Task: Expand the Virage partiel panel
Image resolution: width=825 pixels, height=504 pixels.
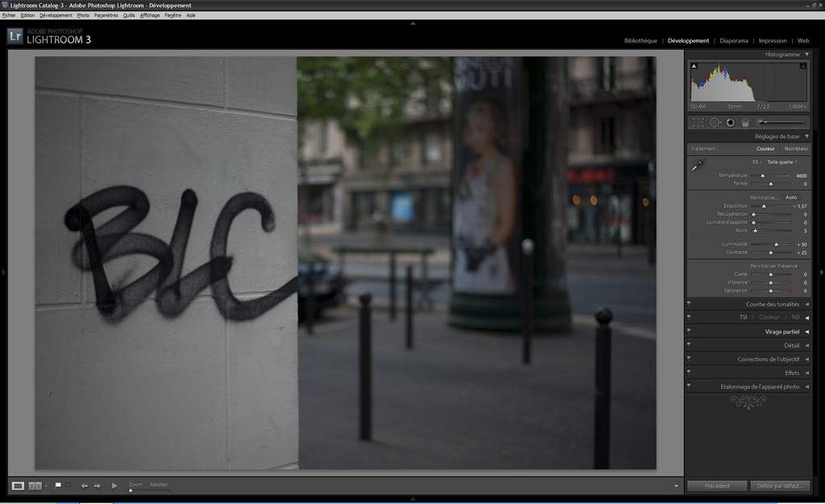Action: tap(807, 332)
